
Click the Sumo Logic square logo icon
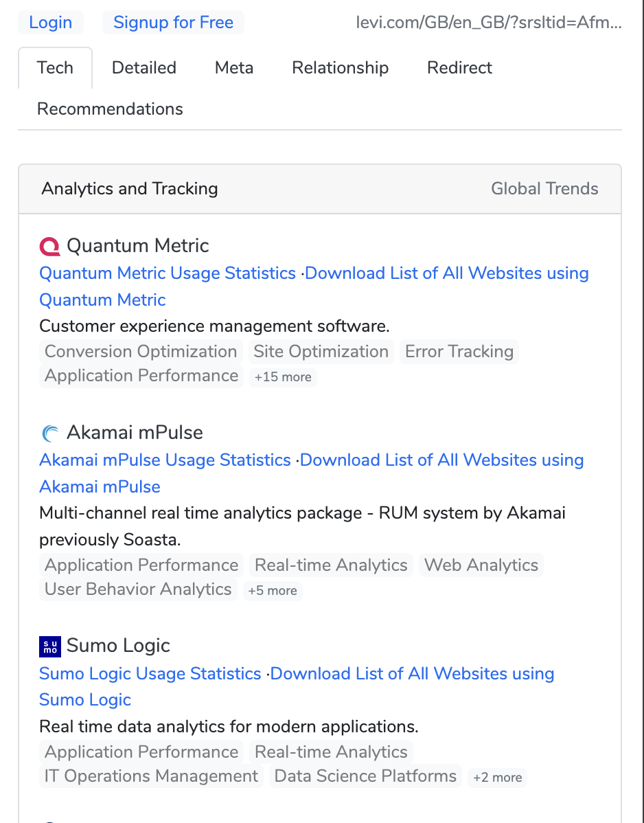click(49, 646)
